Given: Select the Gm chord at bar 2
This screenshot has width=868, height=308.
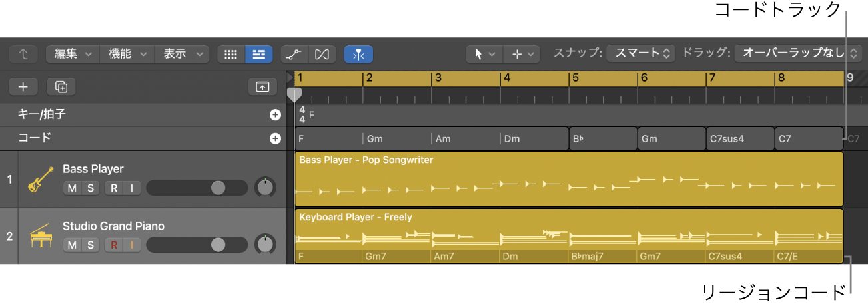Looking at the screenshot, I should (x=398, y=139).
